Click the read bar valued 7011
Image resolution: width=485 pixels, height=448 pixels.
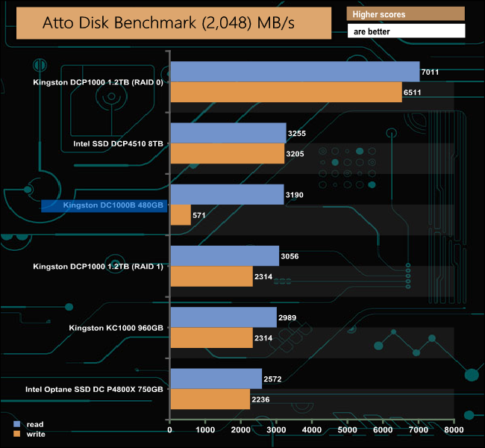click(x=295, y=72)
